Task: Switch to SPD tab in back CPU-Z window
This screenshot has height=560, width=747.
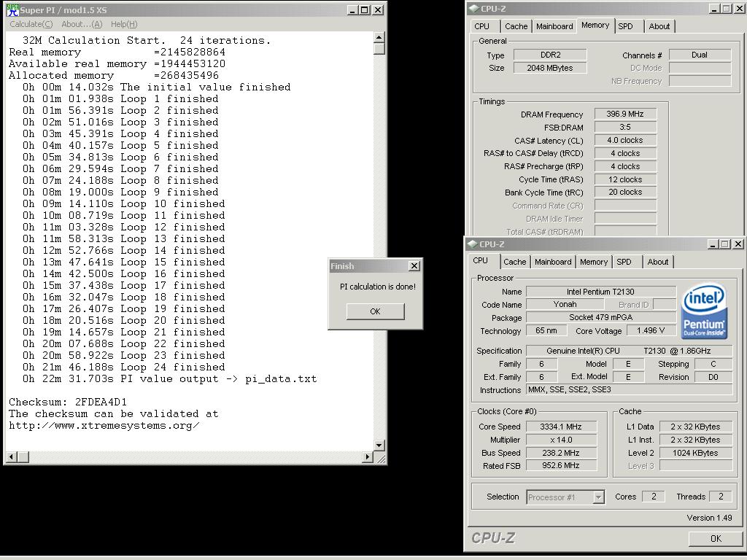Action: coord(625,26)
